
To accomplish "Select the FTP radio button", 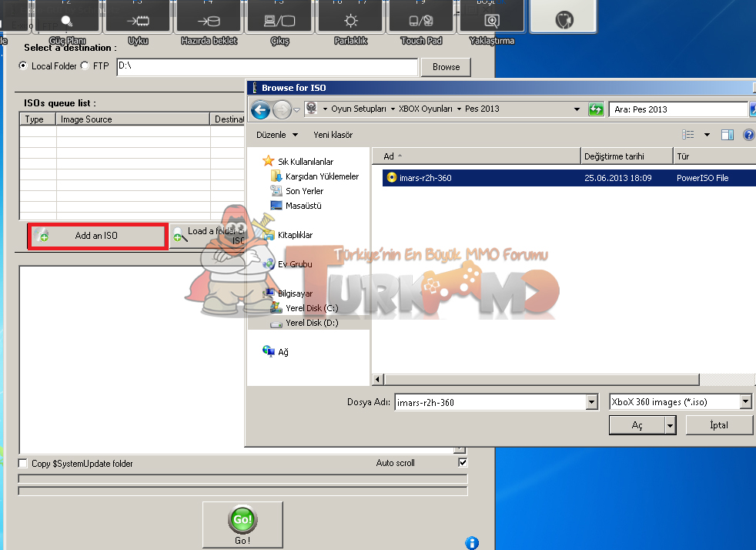I will click(85, 65).
